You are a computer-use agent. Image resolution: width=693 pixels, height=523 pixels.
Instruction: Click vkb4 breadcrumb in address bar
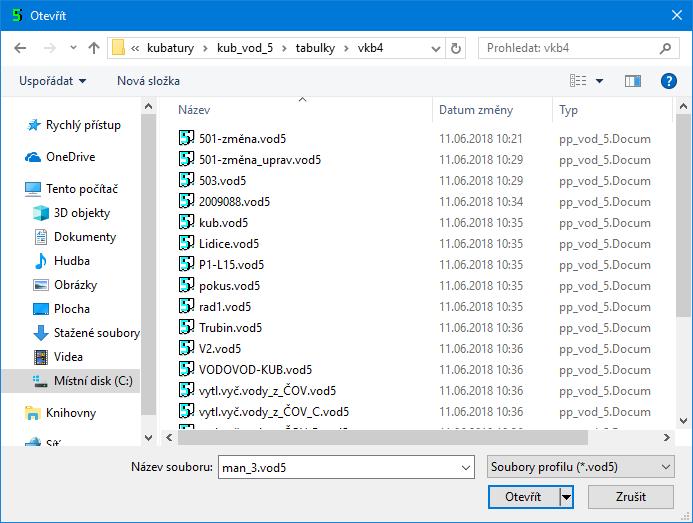(x=370, y=48)
